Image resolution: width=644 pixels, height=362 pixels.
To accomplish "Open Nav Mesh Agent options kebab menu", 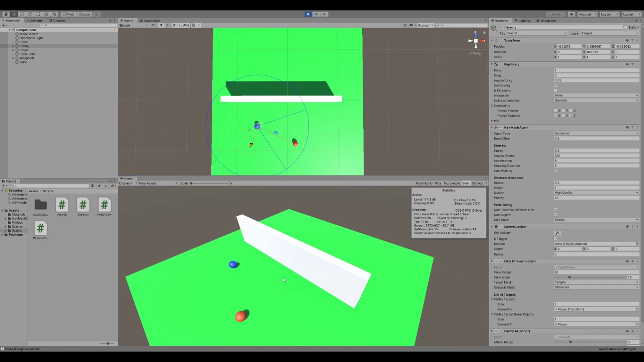I will [638, 128].
